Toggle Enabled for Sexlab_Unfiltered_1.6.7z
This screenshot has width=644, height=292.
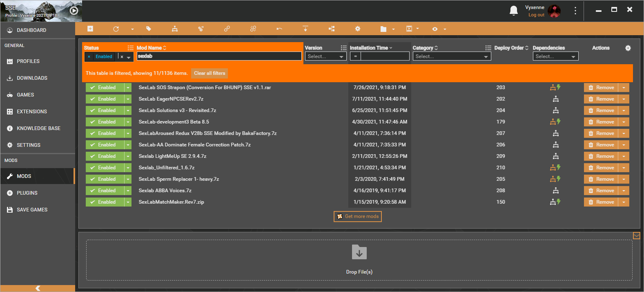click(x=105, y=168)
